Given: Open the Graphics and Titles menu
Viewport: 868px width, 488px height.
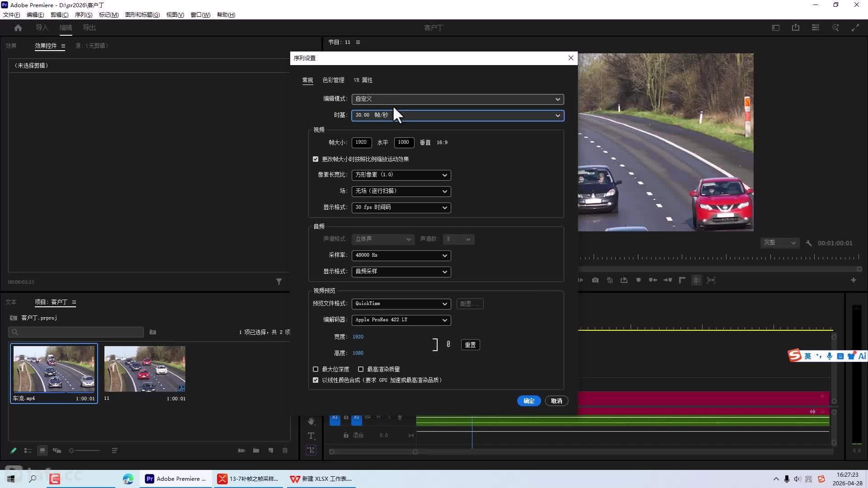Looking at the screenshot, I should pos(142,15).
